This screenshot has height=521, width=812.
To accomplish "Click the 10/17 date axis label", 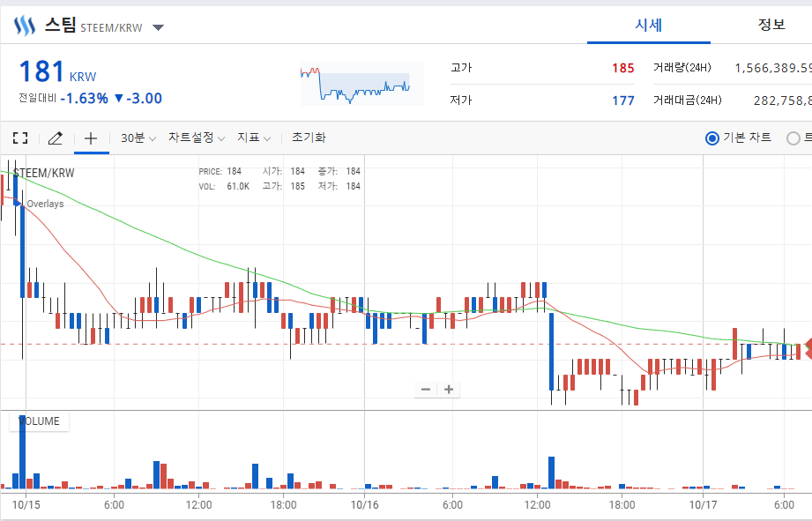I will pyautogui.click(x=703, y=504).
